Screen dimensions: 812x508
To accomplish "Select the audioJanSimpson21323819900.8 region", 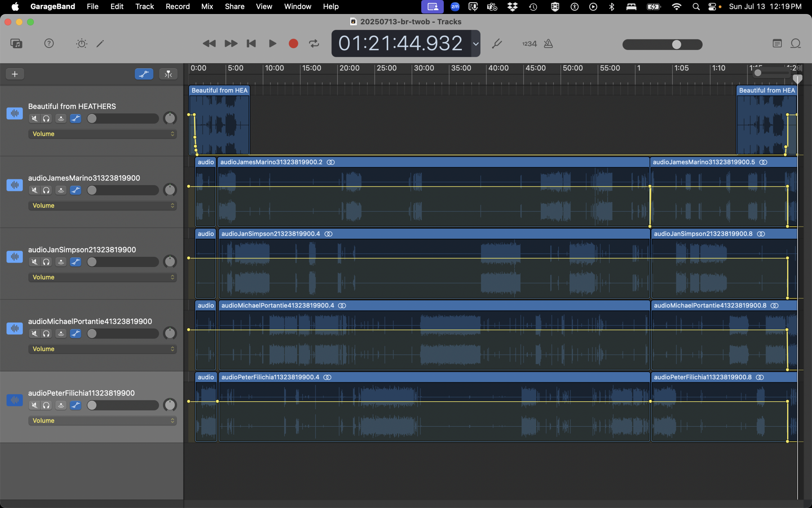I will pyautogui.click(x=724, y=263).
